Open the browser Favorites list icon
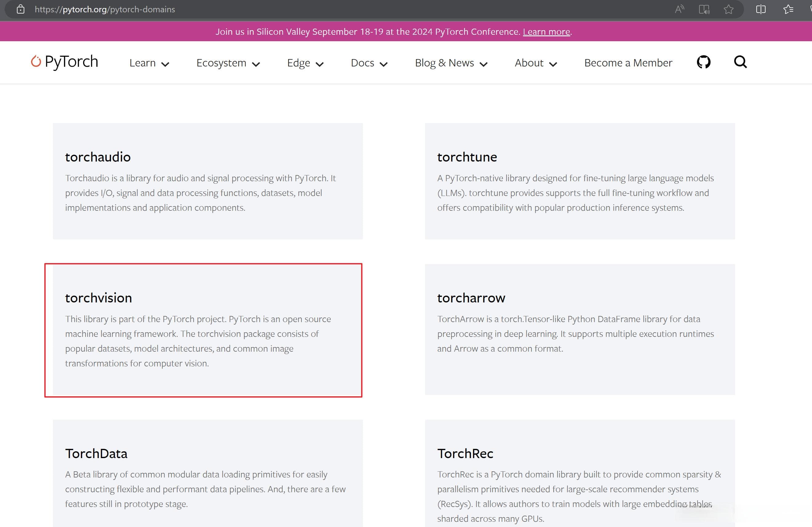This screenshot has height=527, width=812. point(788,9)
